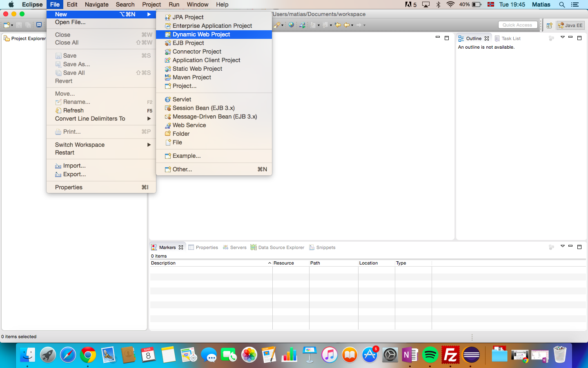Open the Project... wizard entry
This screenshot has height=368, width=588.
[214, 86]
